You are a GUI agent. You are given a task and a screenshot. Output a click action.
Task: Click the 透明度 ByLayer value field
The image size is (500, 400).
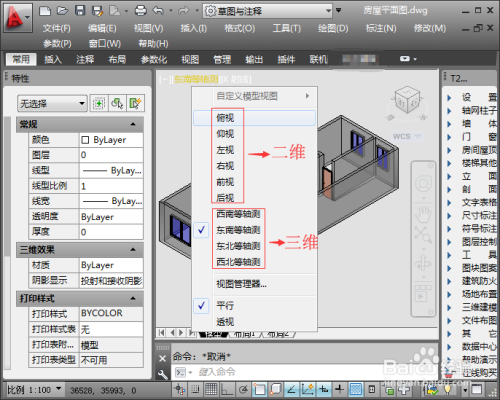(111, 217)
